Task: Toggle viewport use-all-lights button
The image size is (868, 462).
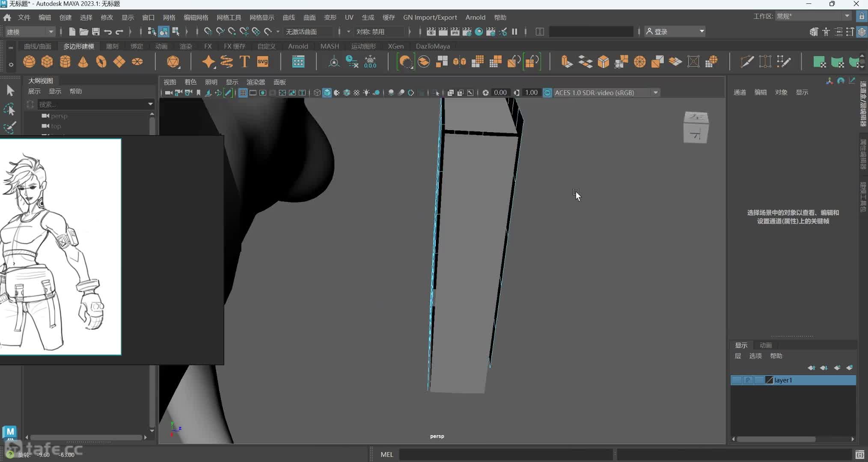Action: [367, 93]
